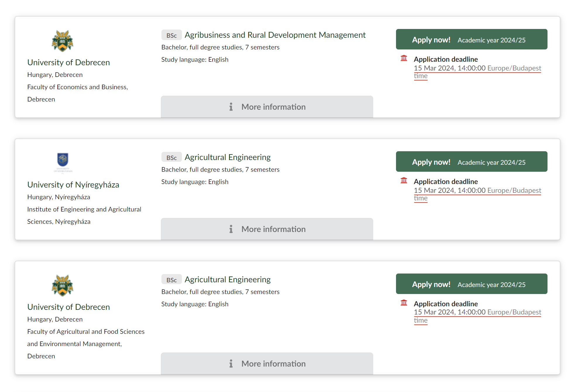Click University of Nyíregyháza logo
The width and height of the screenshot is (575, 392).
pyautogui.click(x=63, y=163)
